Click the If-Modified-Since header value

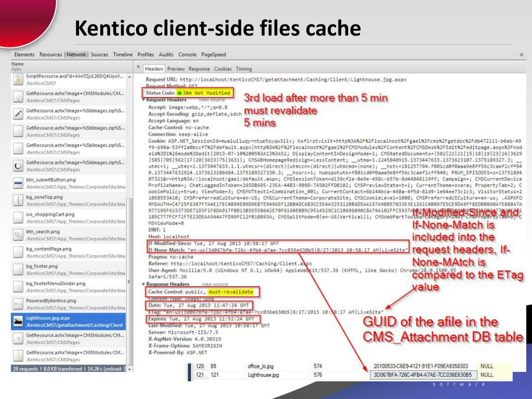(x=236, y=244)
